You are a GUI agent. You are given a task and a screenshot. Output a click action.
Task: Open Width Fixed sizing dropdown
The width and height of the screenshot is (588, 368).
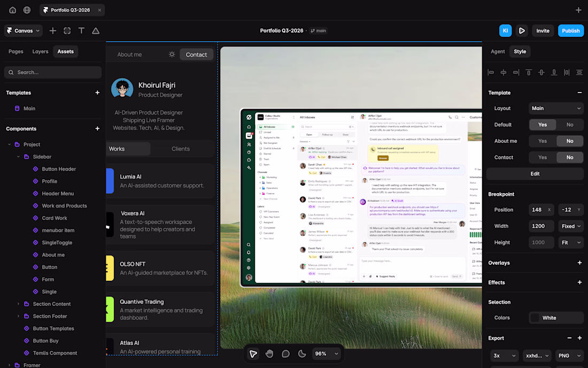571,226
